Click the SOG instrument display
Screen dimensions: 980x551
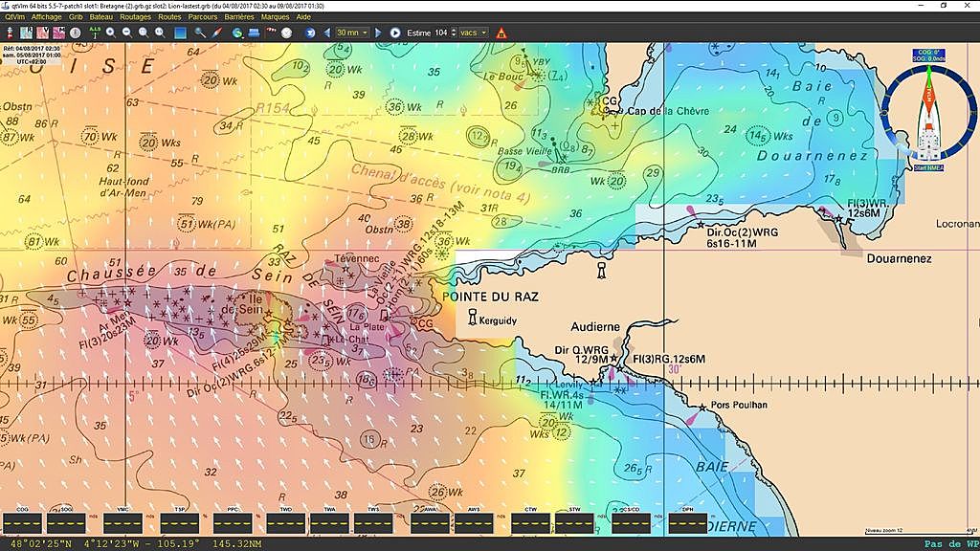[66, 523]
